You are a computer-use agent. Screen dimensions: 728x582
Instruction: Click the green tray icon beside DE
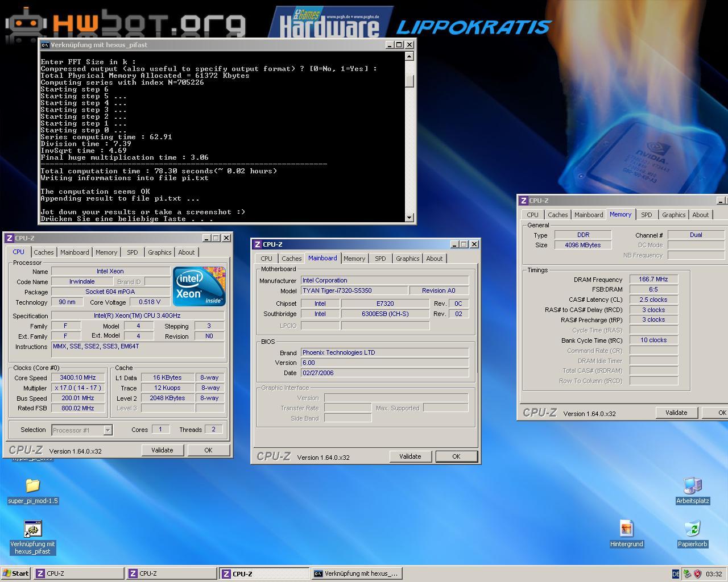(687, 574)
